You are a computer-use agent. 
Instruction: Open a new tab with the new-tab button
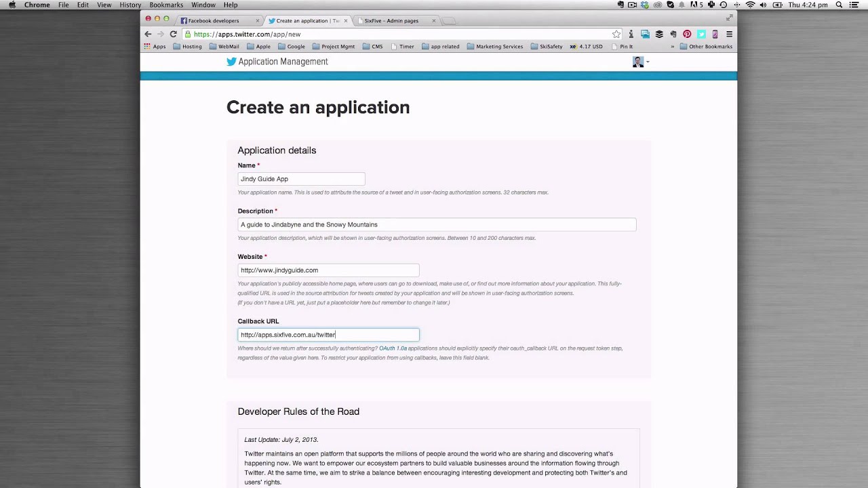click(x=449, y=21)
